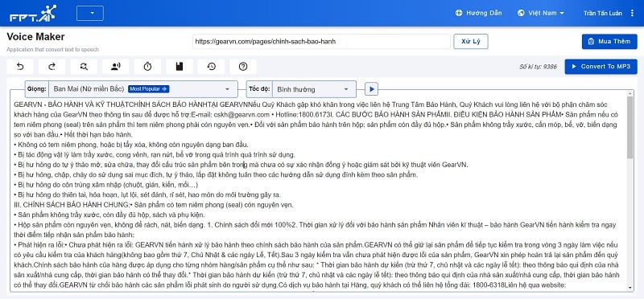Screen dimensions: 644x299
Task: Click the Convert To MP3 button
Action: tap(601, 67)
